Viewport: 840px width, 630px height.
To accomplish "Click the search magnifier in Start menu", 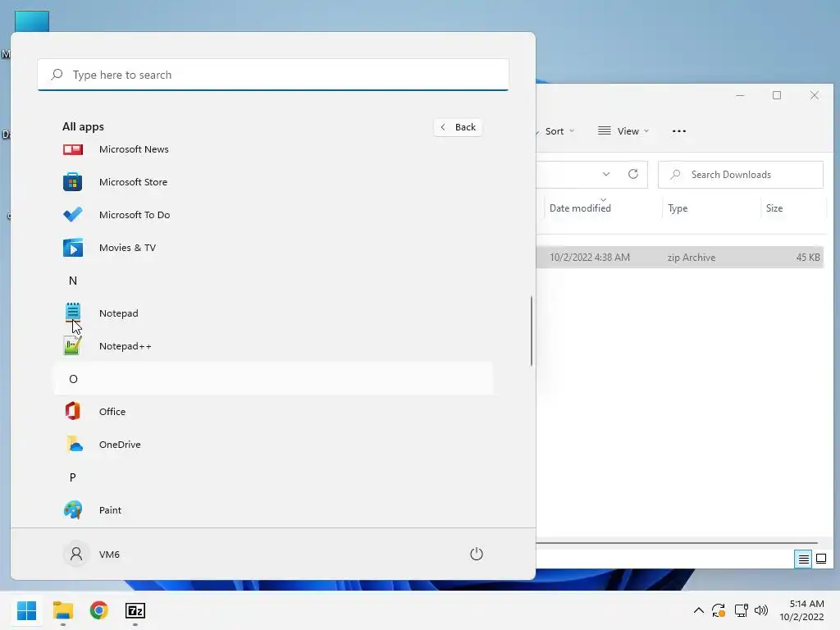I will tap(57, 75).
